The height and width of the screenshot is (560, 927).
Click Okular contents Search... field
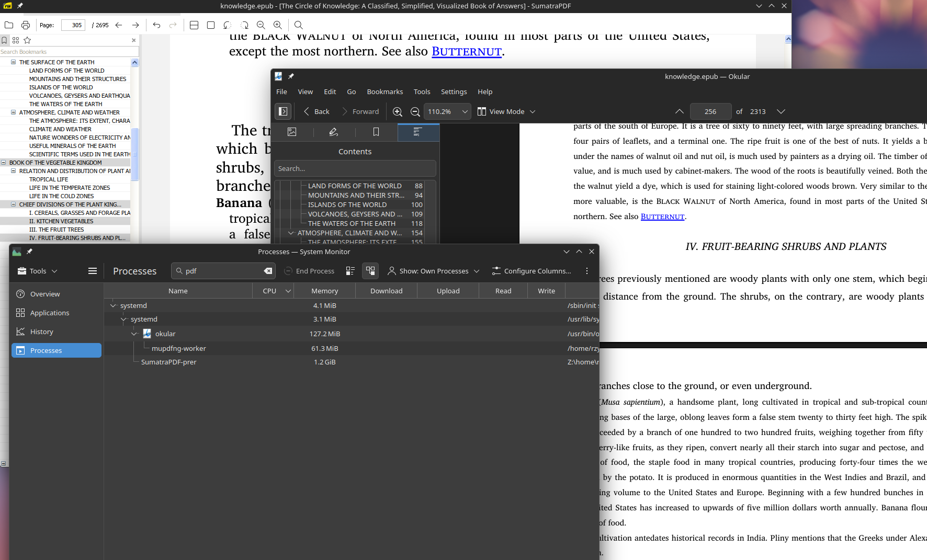coord(355,168)
